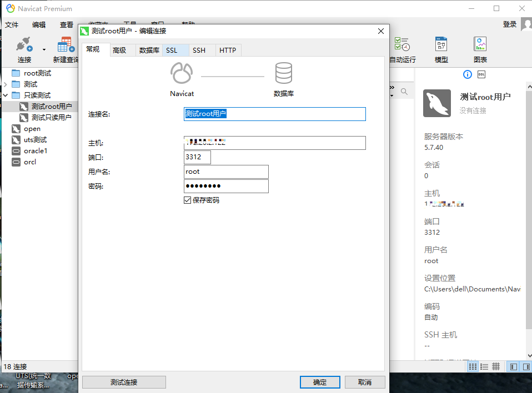Click the 取消 button

coord(365,382)
